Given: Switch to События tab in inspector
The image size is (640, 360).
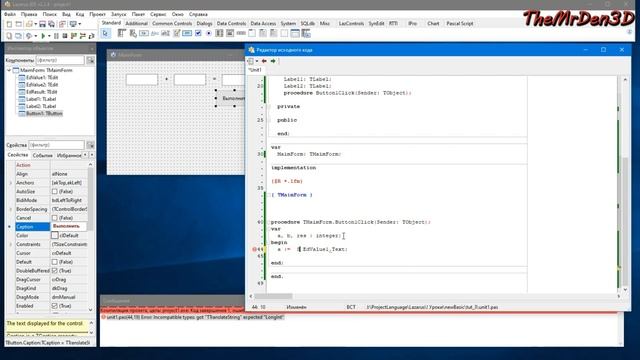Looking at the screenshot, I should pos(42,156).
